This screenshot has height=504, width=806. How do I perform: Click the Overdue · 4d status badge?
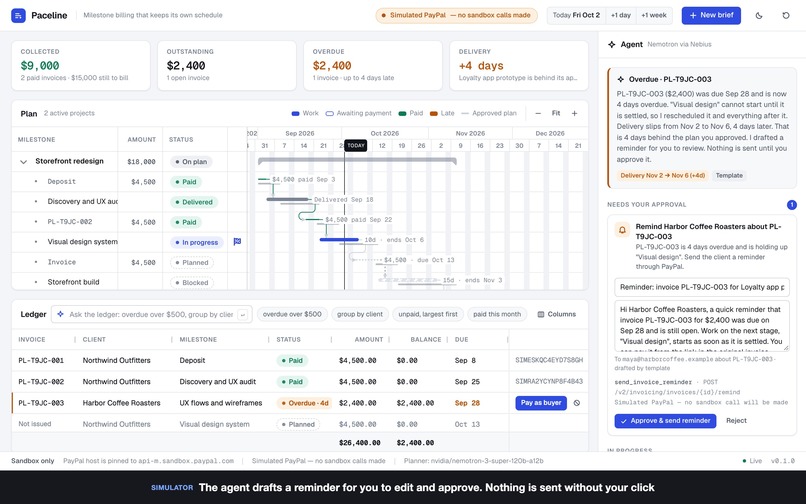click(x=304, y=403)
